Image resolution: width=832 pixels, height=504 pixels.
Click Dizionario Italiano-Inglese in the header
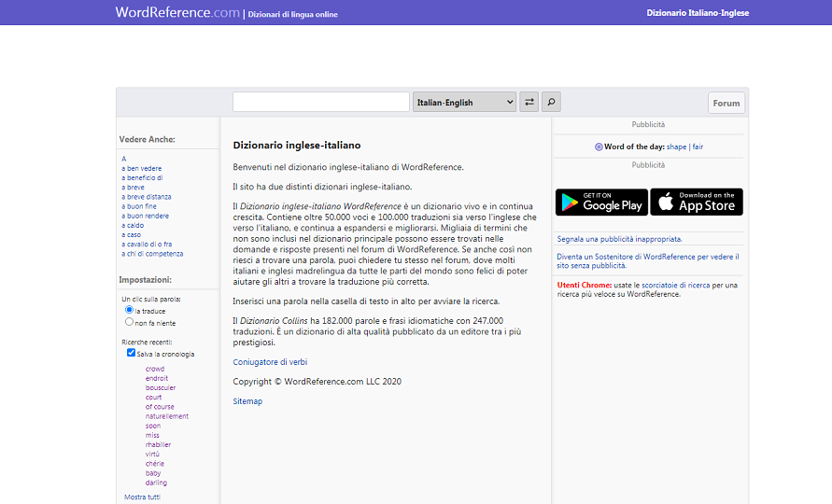coord(698,13)
